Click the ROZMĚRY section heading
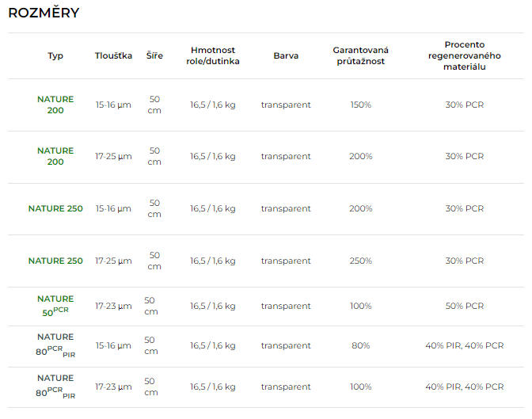Viewport: 532px width, 419px height. click(44, 13)
